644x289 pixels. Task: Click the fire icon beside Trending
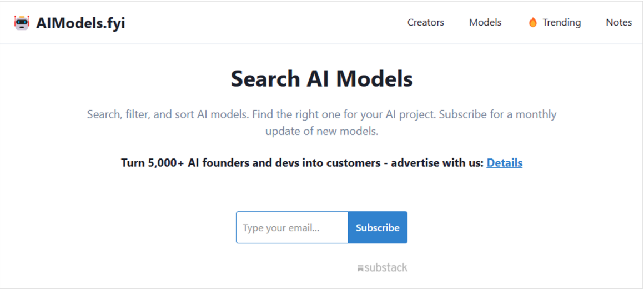click(x=532, y=23)
